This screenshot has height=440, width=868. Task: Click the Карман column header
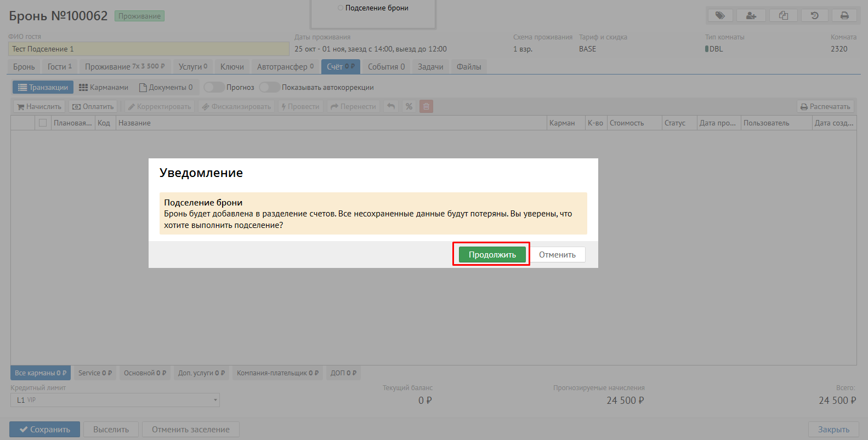point(566,123)
